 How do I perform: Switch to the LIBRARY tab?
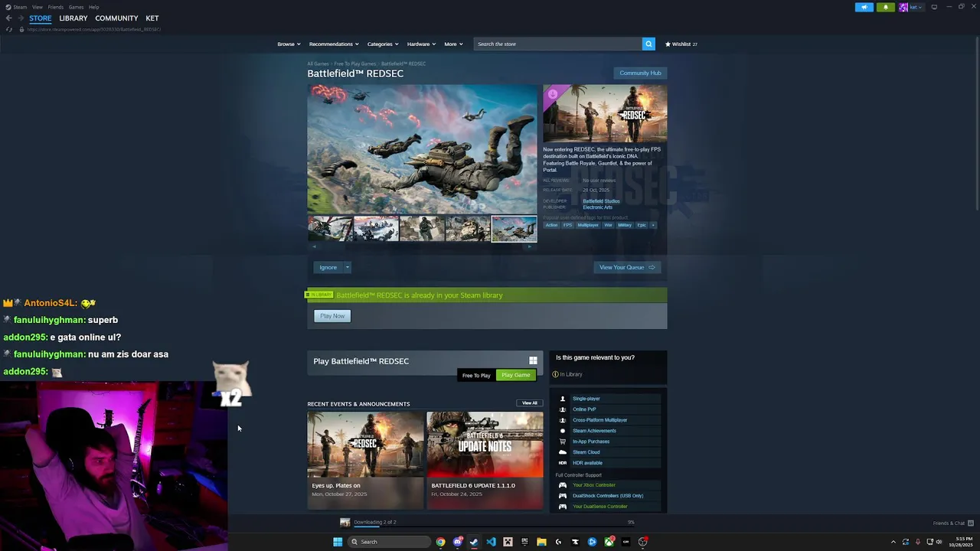coord(73,18)
